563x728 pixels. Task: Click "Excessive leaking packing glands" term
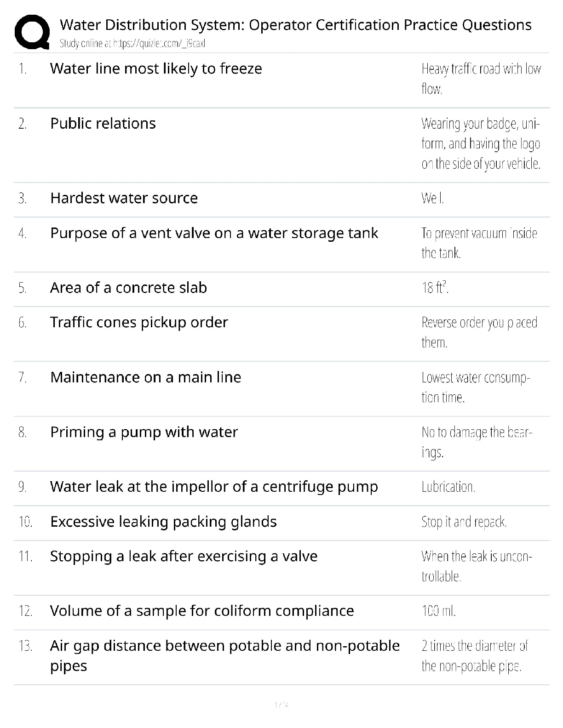tap(163, 522)
